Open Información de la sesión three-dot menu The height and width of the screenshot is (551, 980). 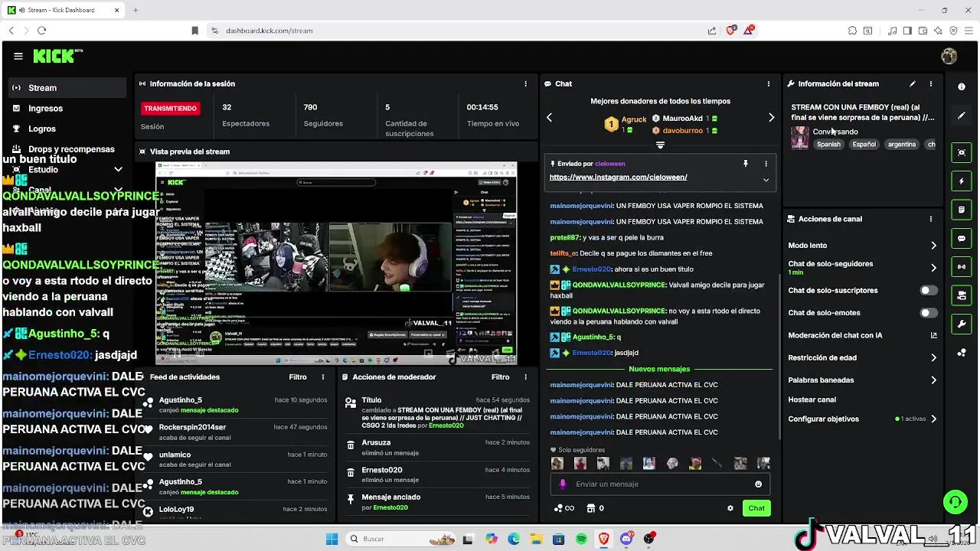point(525,83)
